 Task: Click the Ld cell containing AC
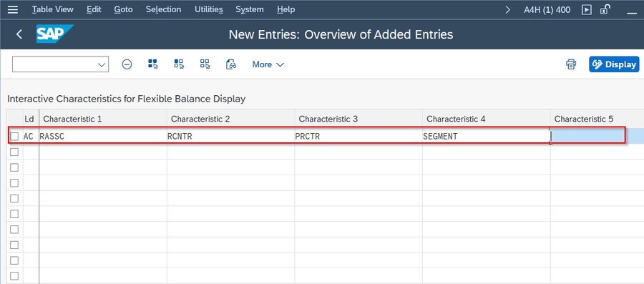(x=30, y=136)
